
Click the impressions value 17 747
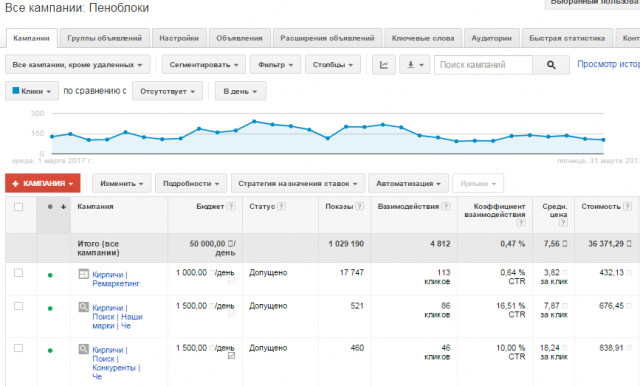[x=351, y=273]
